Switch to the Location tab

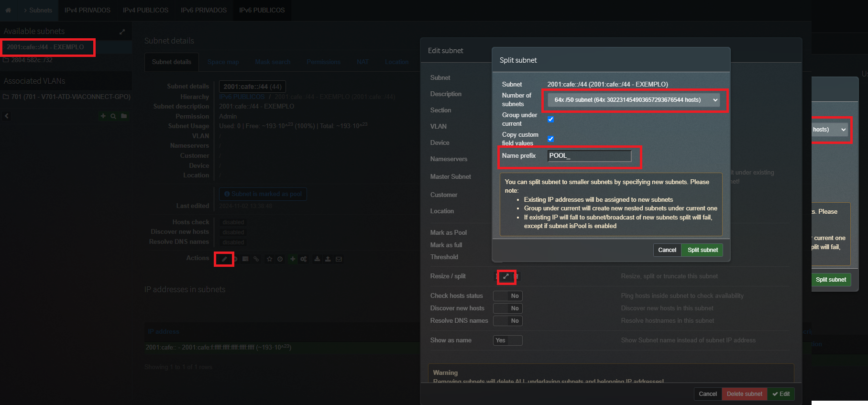click(397, 62)
